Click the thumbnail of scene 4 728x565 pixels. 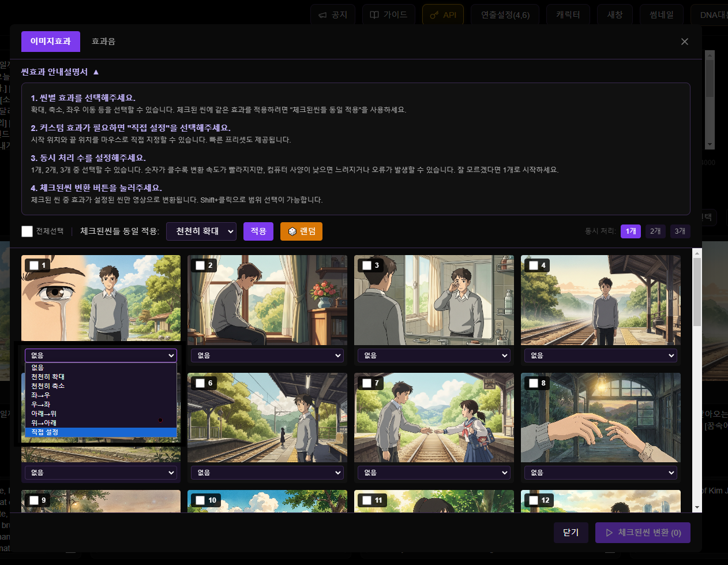(600, 300)
